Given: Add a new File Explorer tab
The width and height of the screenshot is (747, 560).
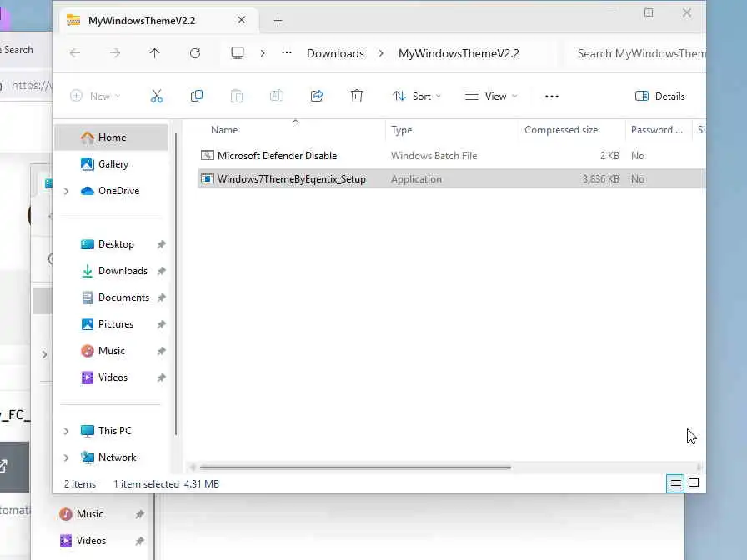Looking at the screenshot, I should click(278, 21).
